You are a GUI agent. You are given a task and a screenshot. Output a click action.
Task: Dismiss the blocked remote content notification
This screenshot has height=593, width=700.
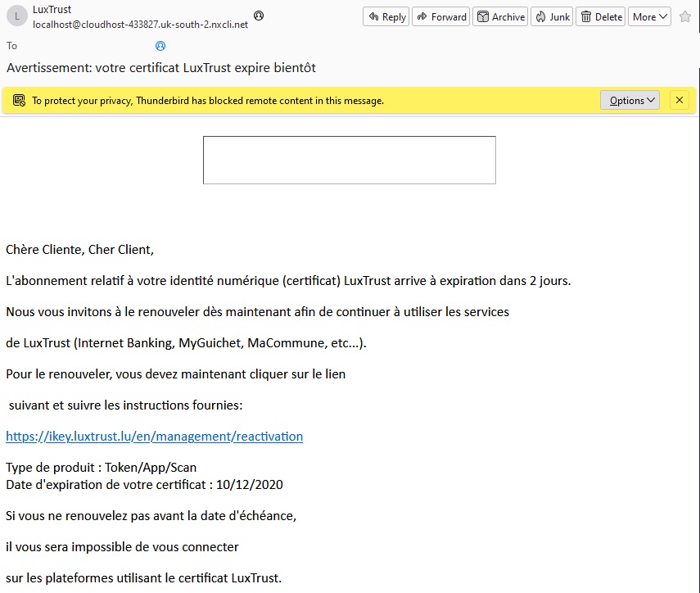(x=680, y=101)
